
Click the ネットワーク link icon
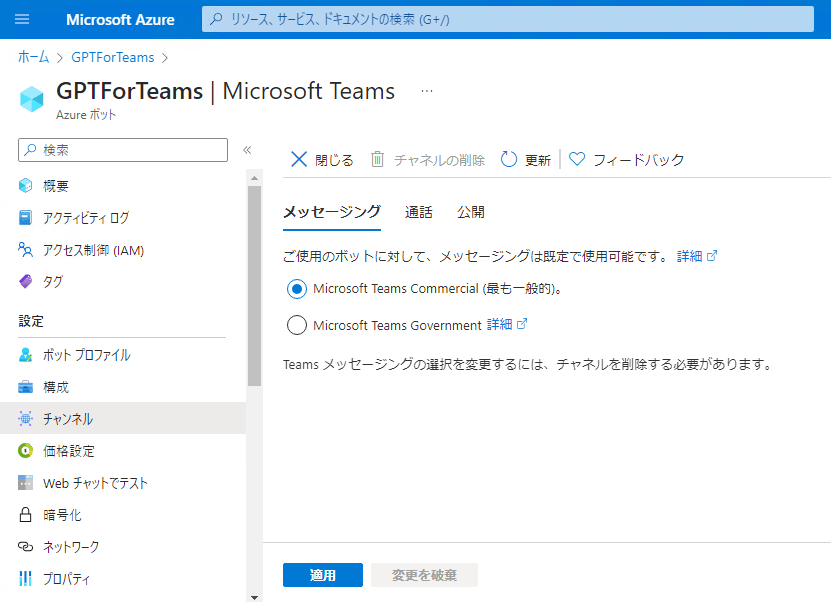tap(25, 546)
